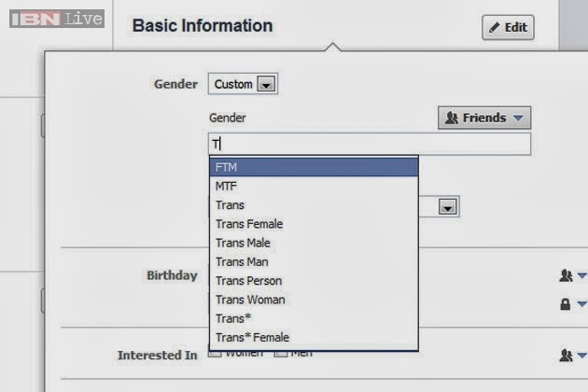
Task: Choose the Trans* Female option
Action: point(314,337)
